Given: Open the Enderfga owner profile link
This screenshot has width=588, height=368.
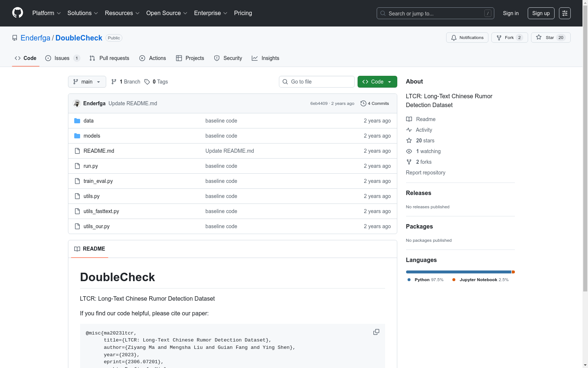Looking at the screenshot, I should 35,38.
